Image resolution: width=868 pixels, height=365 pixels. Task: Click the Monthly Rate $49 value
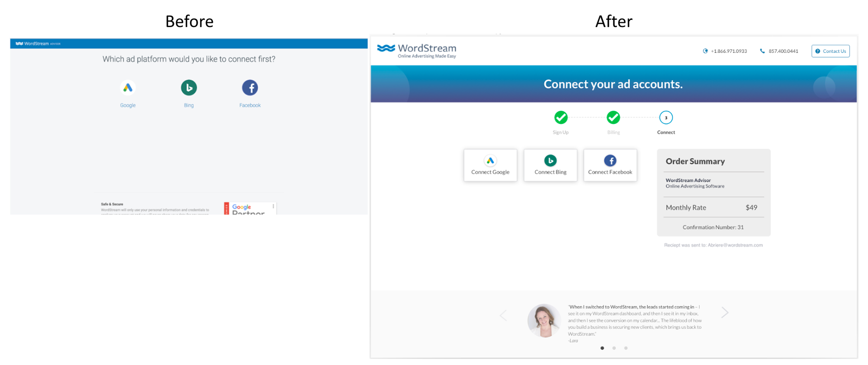pos(751,208)
